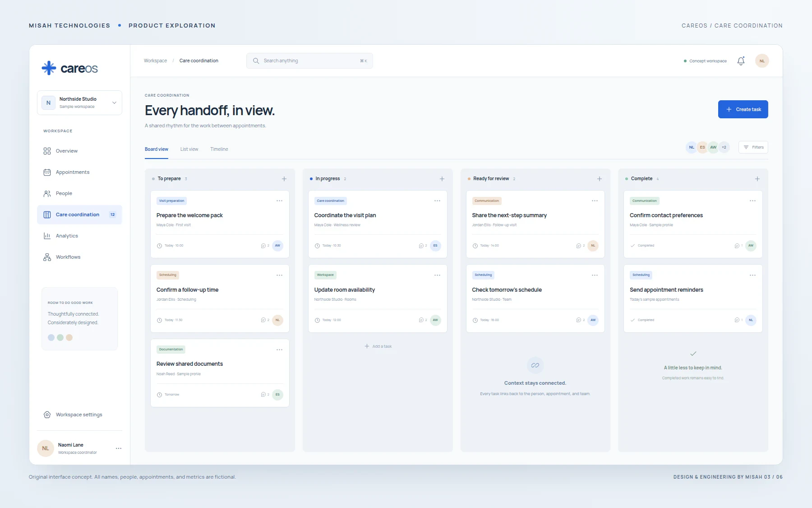The image size is (812, 508).
Task: Show the +2 additional team members
Action: click(724, 147)
